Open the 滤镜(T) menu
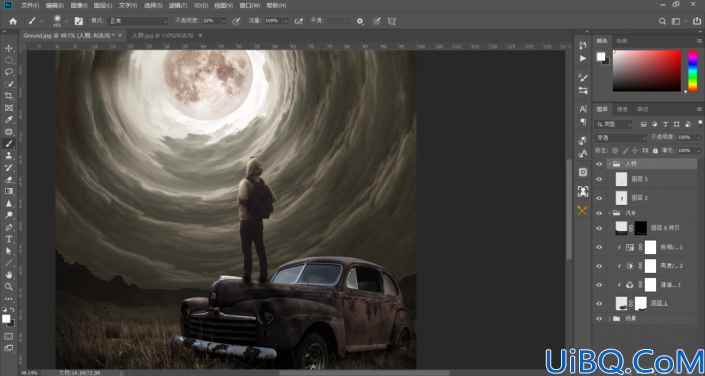Screen dimensions: 705x376 (x=178, y=5)
